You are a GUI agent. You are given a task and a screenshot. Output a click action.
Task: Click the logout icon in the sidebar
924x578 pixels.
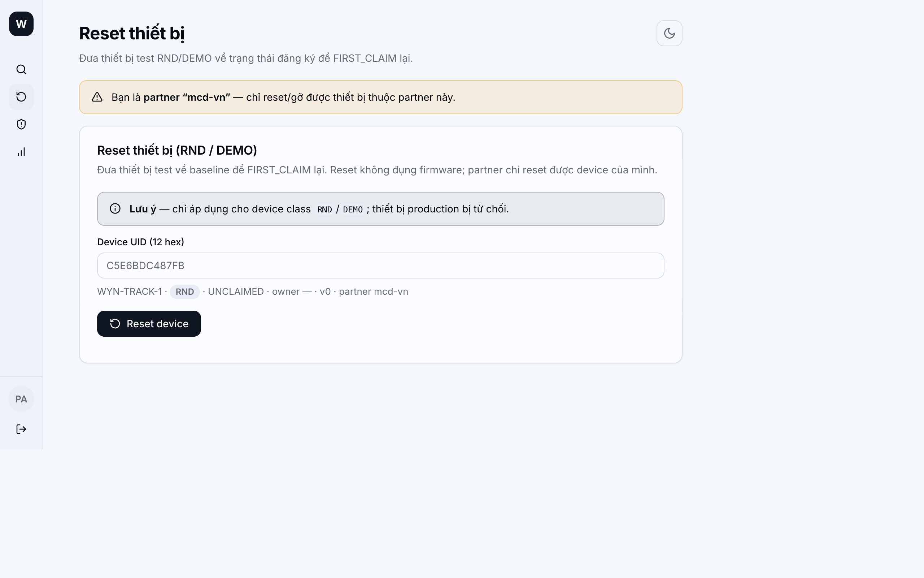pos(21,429)
